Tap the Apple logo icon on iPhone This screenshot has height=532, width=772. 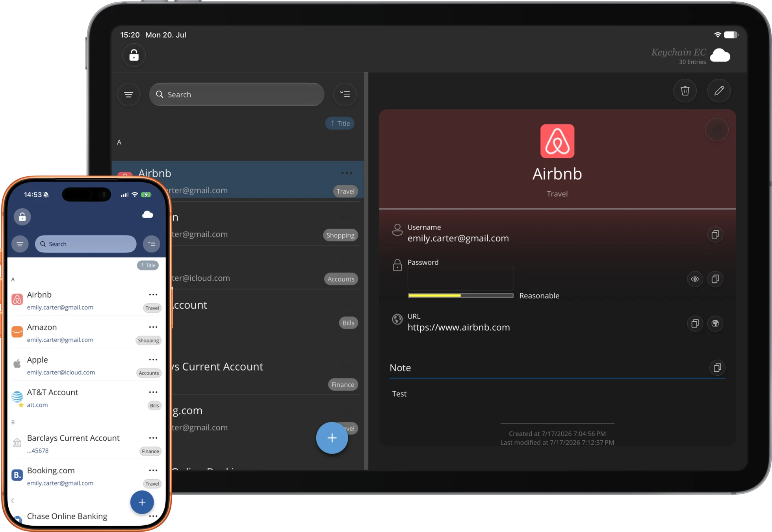pos(17,364)
